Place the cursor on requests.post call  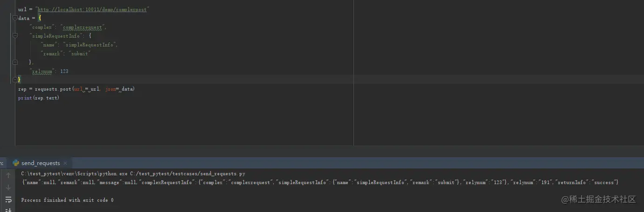pyautogui.click(x=53, y=89)
